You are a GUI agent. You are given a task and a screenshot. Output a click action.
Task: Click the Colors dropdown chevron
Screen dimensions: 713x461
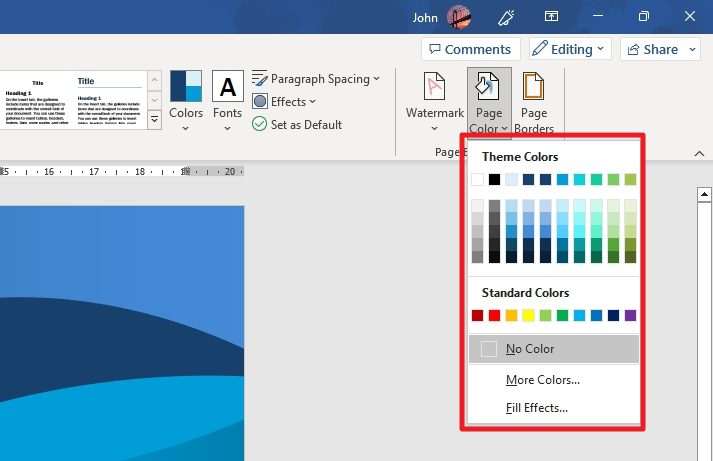pyautogui.click(x=186, y=129)
